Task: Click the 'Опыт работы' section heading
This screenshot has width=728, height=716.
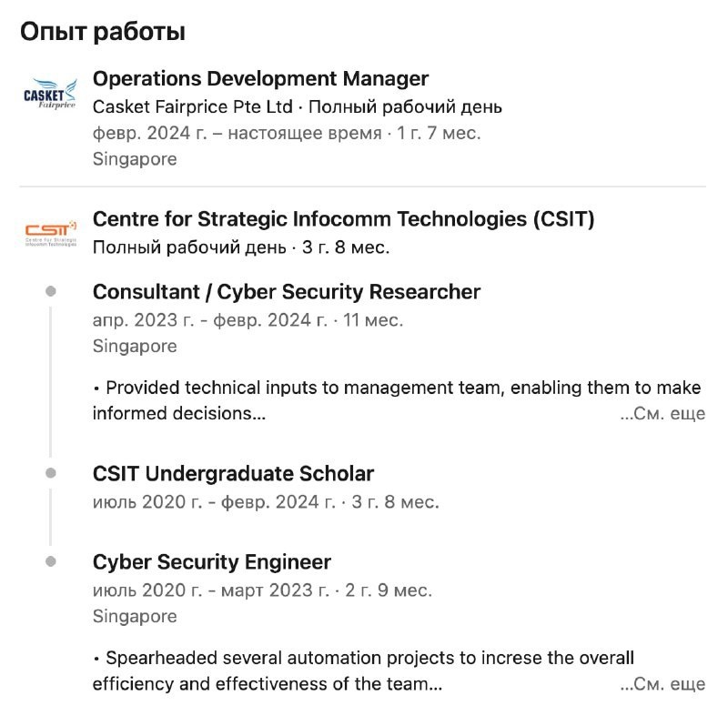Action: coord(103,32)
